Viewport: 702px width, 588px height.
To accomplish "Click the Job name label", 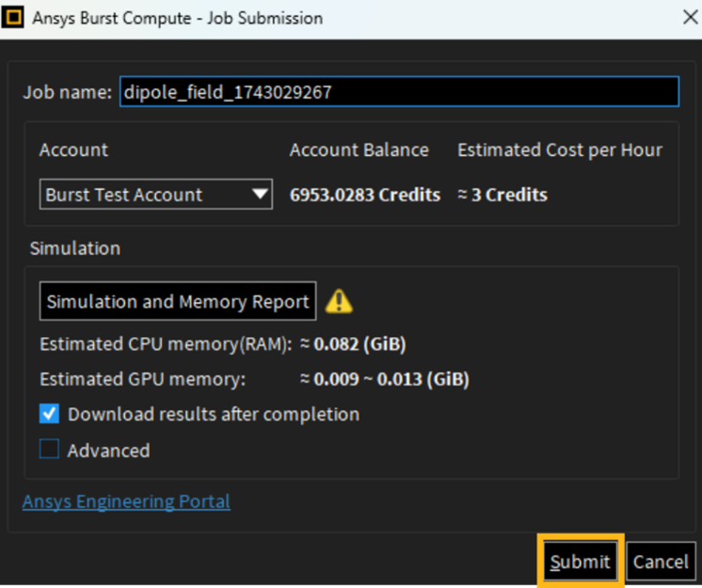I will pos(68,92).
